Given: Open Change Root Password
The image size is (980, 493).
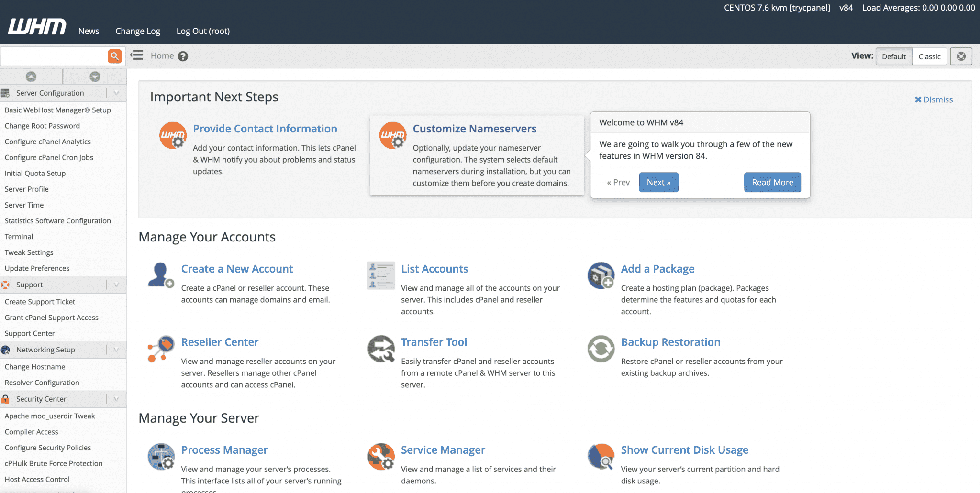Looking at the screenshot, I should 42,126.
